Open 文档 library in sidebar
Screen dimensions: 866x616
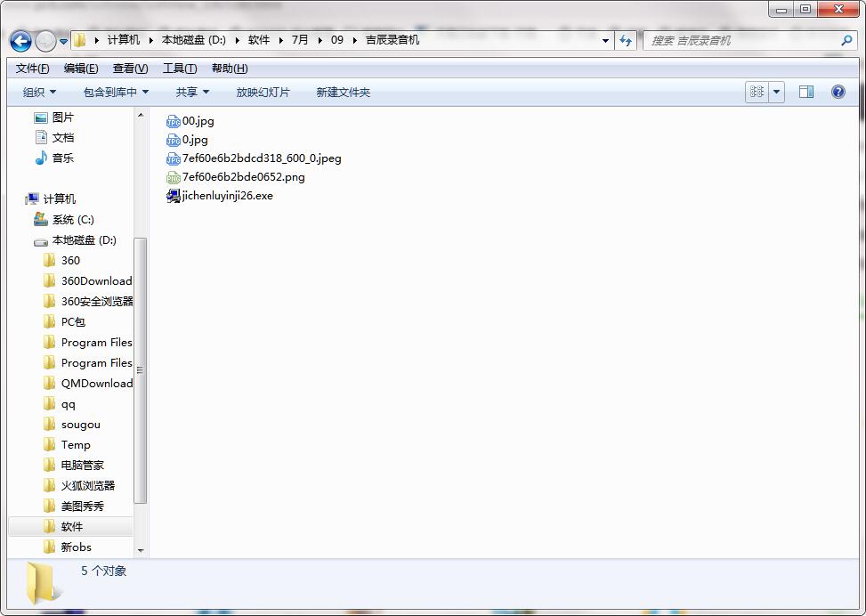coord(54,138)
